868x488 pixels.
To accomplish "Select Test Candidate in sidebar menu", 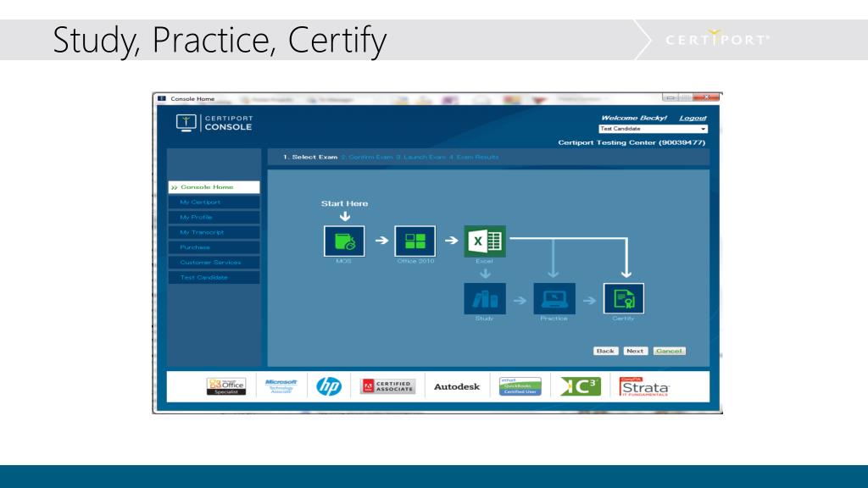I will pyautogui.click(x=214, y=277).
